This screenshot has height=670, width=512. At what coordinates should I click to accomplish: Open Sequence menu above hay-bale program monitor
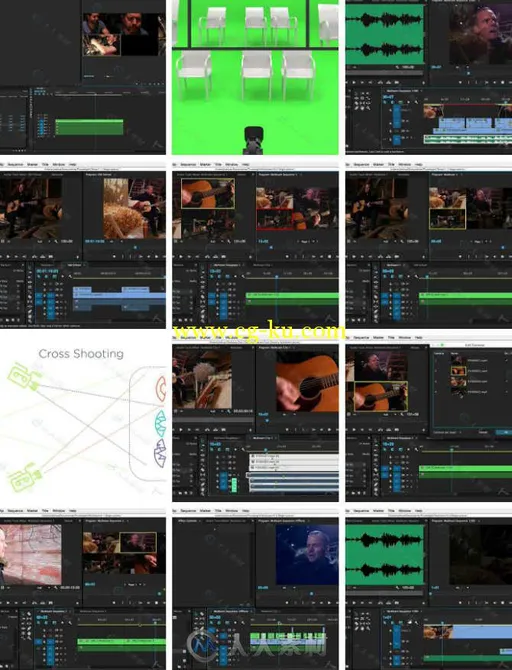coord(15,165)
